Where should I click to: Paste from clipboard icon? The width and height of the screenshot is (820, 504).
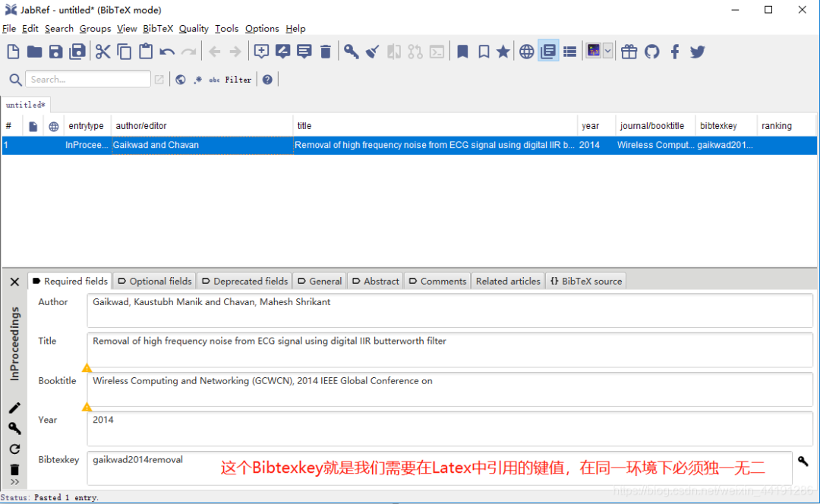146,52
